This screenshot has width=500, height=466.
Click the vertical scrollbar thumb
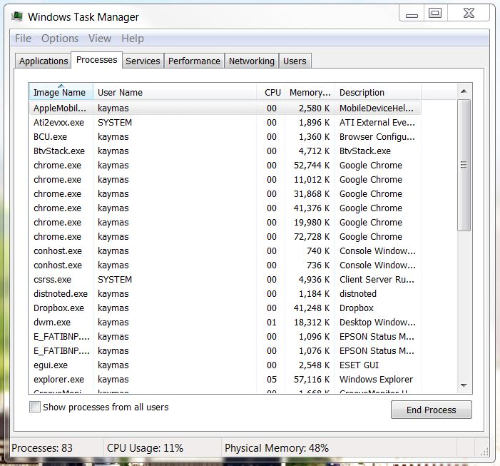point(464,165)
